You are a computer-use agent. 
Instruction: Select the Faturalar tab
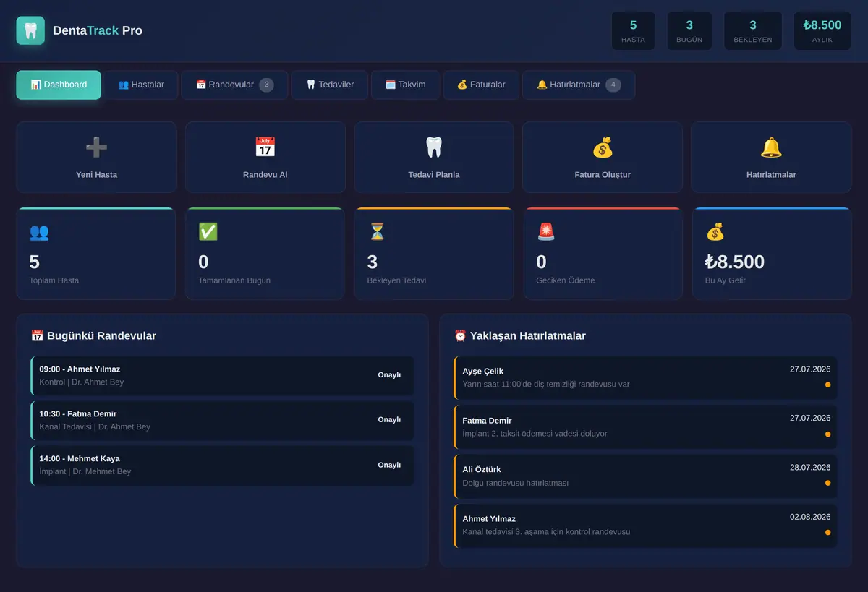click(x=481, y=85)
